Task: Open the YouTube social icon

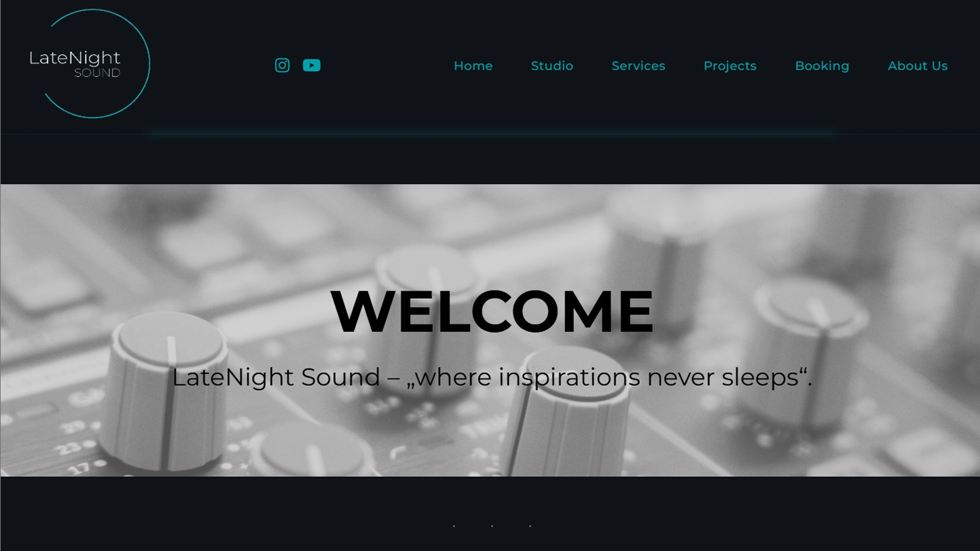Action: tap(311, 66)
